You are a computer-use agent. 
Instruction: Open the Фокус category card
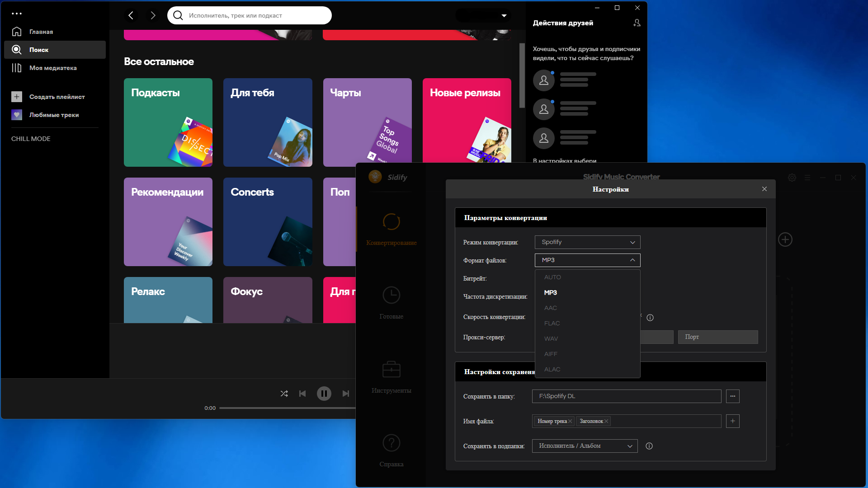268,300
